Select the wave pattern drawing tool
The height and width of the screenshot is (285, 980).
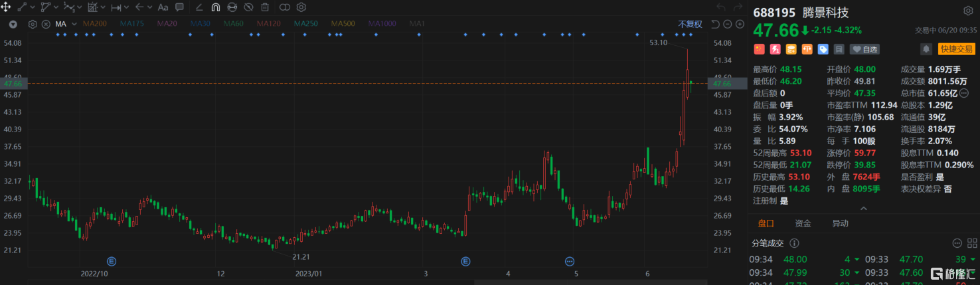click(69, 7)
